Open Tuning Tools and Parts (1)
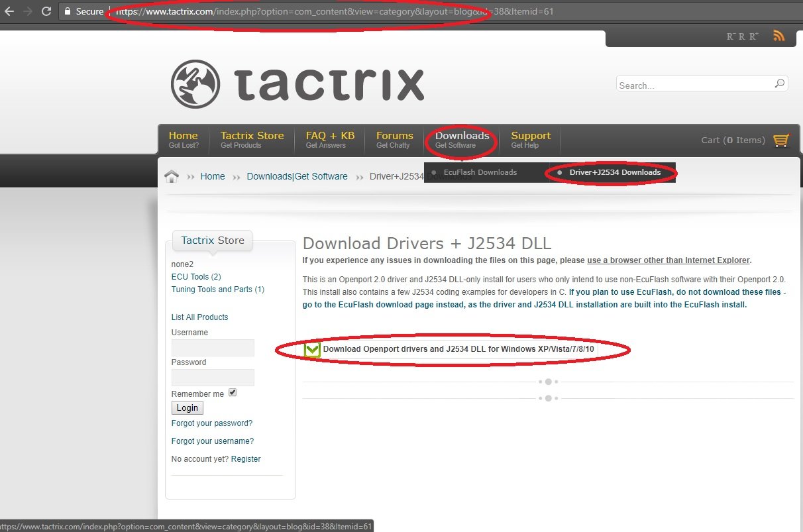The image size is (803, 532). 218,290
